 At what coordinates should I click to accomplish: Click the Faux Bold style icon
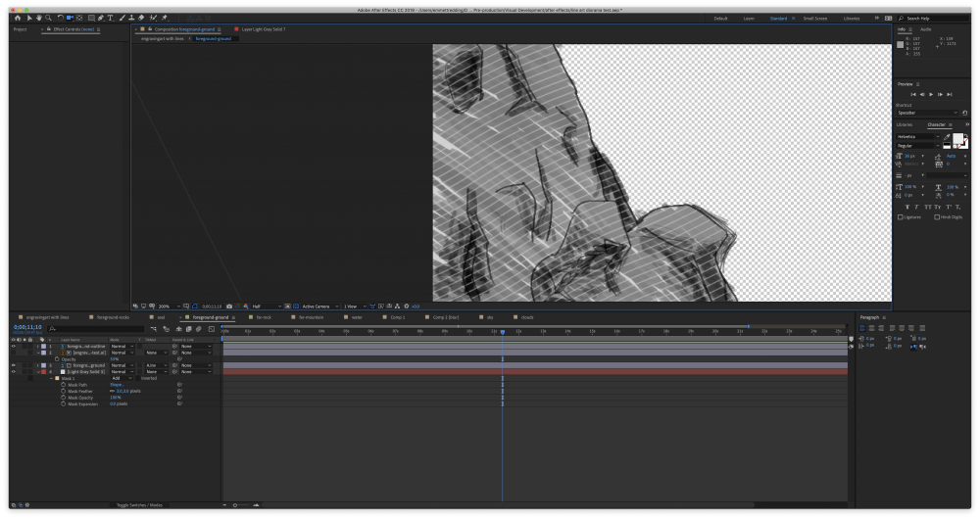pos(906,208)
